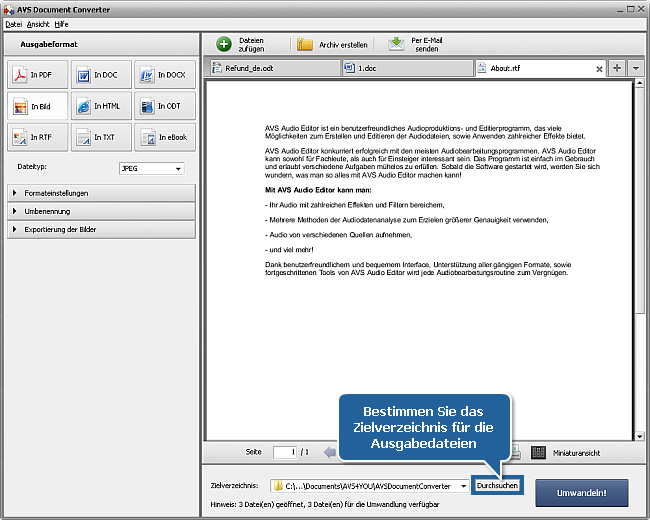Click the Durchsuchen browse button
The image size is (650, 520).
(x=497, y=486)
